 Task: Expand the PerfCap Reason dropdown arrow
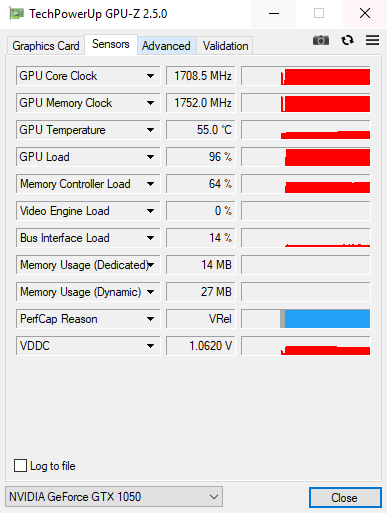(150, 319)
